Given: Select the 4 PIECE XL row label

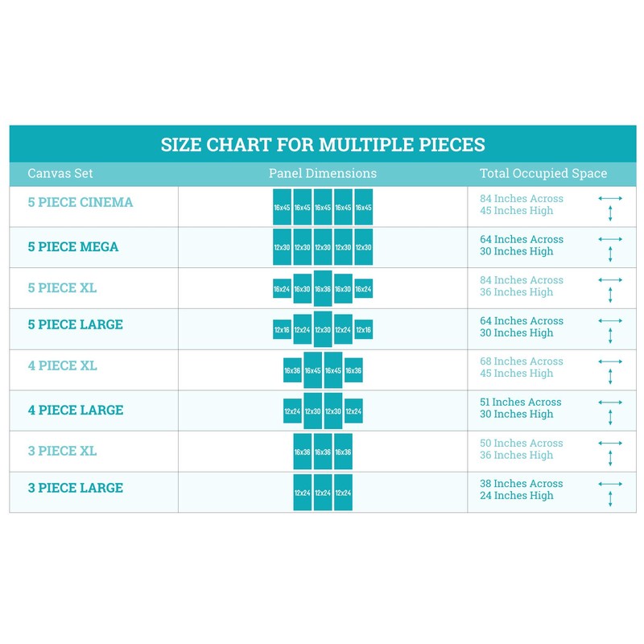Looking at the screenshot, I should click(62, 365).
